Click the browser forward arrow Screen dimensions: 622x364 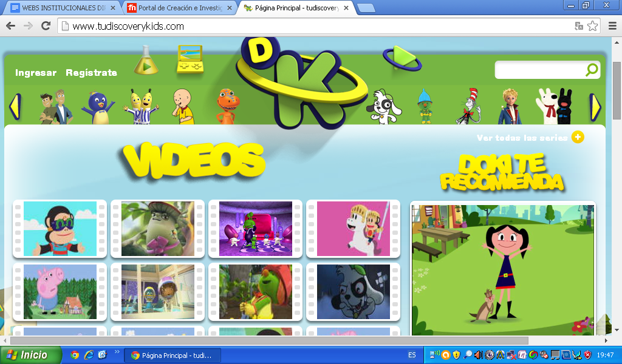(x=28, y=26)
